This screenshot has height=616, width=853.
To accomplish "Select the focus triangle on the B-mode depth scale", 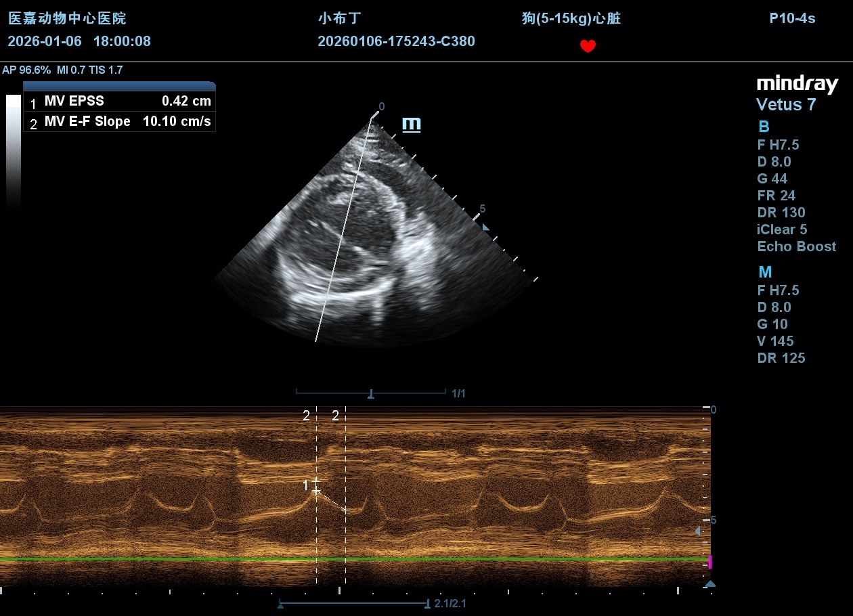I will point(485,227).
